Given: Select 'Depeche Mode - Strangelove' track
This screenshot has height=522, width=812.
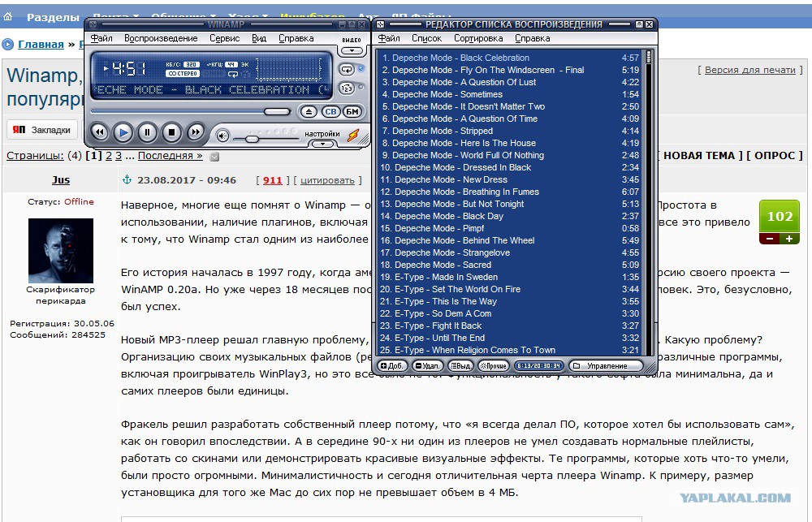Looking at the screenshot, I should (510, 252).
